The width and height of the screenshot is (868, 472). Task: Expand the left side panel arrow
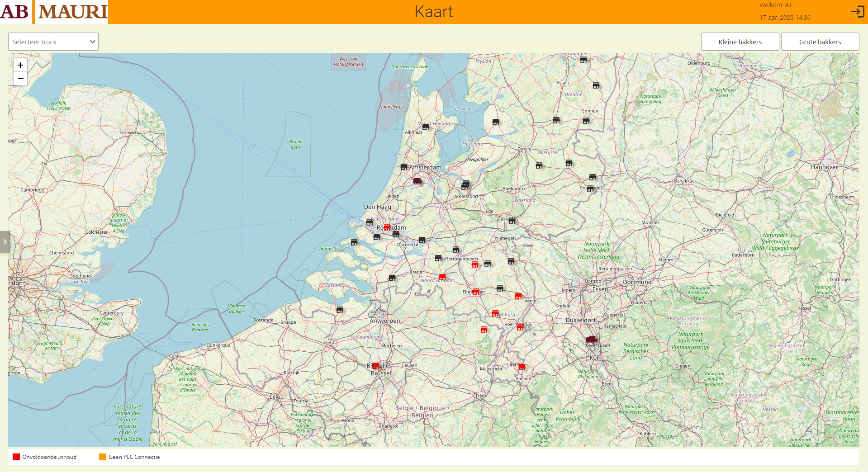click(5, 242)
